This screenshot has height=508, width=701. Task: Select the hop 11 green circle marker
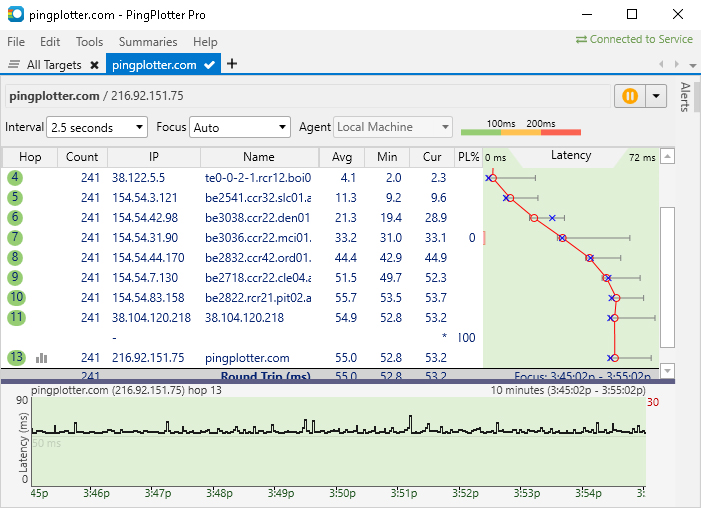16,317
